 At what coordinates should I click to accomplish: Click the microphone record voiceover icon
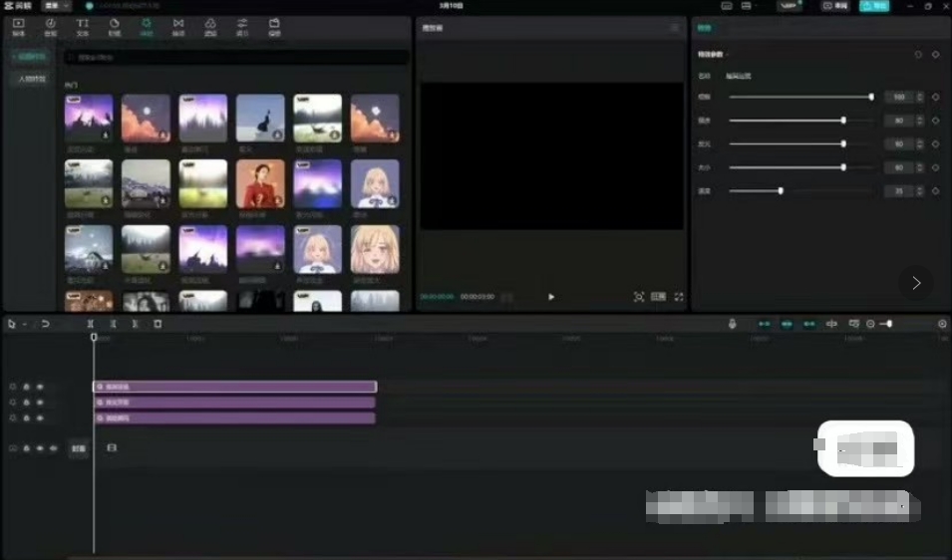pos(732,324)
